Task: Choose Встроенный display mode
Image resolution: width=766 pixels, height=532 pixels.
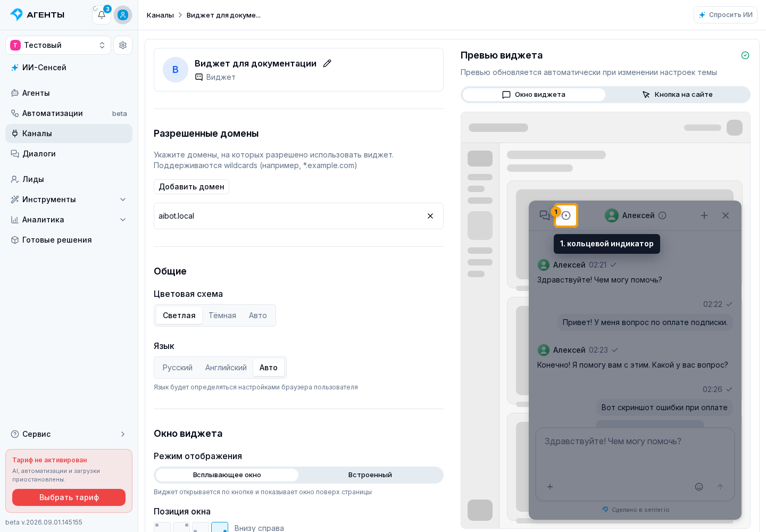Action: [370, 475]
